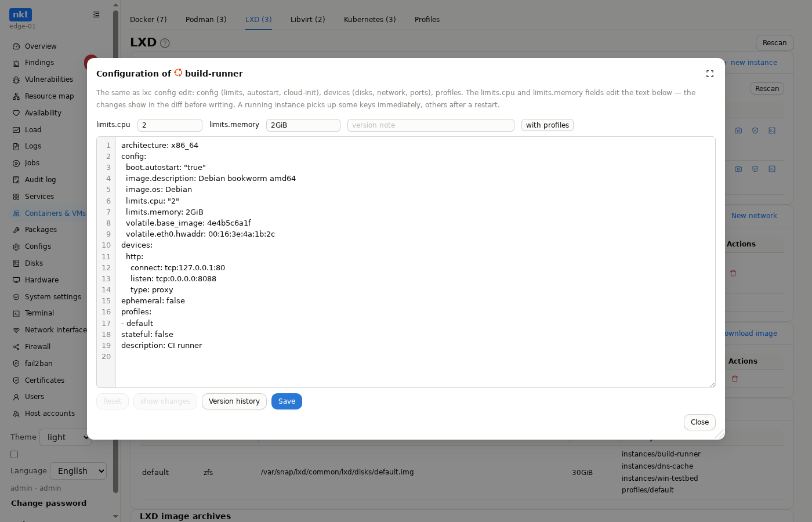The image size is (812, 522).
Task: Click the Firewall share icon
Action: (16, 347)
